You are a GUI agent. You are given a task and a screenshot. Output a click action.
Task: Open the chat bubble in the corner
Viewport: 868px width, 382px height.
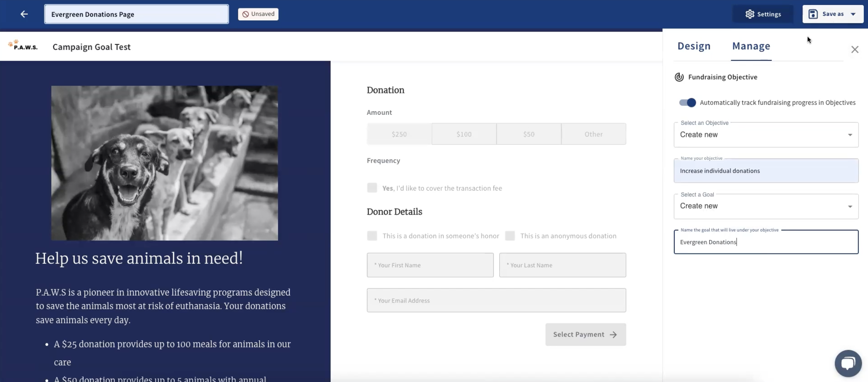(x=848, y=363)
